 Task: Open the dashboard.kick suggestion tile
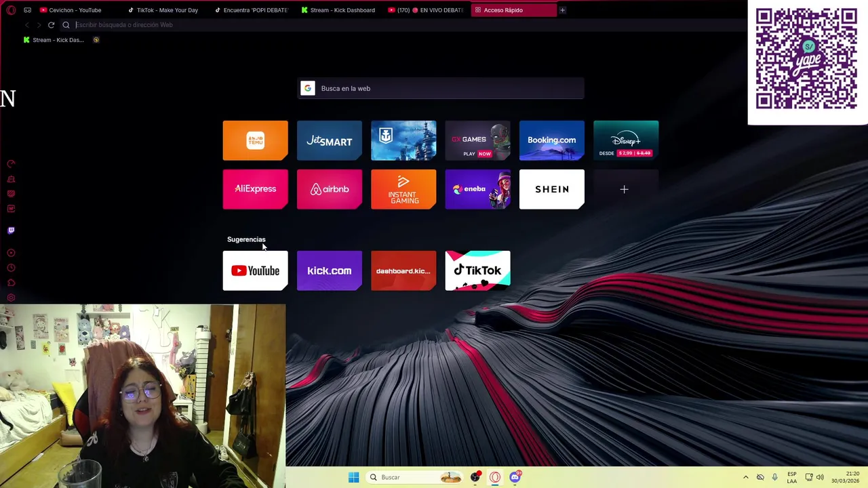403,270
